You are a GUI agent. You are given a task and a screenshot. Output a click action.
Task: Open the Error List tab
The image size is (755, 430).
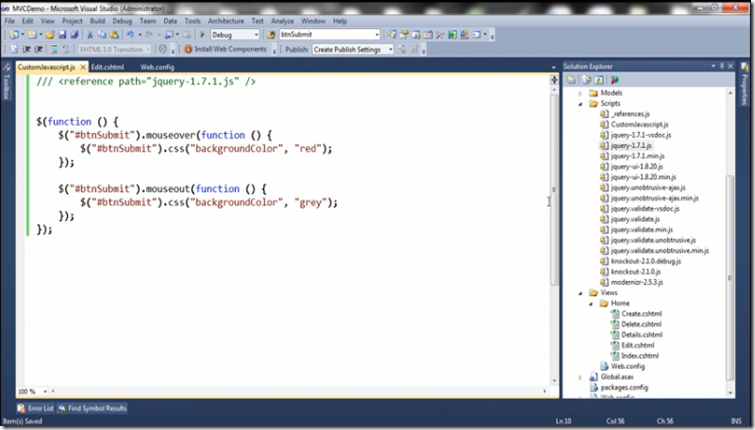(x=36, y=408)
